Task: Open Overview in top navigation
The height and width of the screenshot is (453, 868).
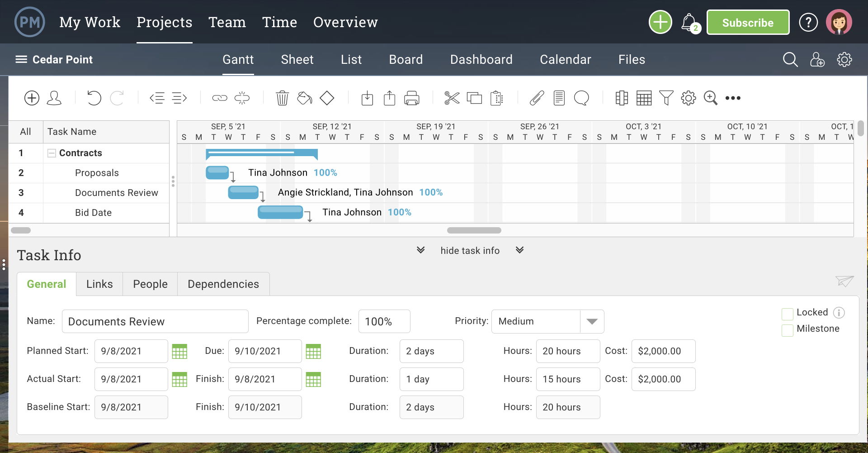Action: tap(345, 22)
